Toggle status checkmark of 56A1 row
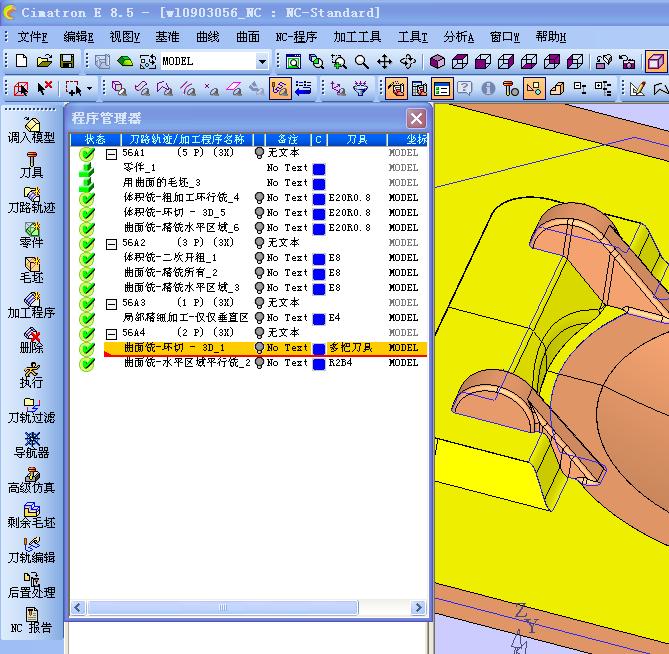The image size is (669, 654). coord(87,153)
